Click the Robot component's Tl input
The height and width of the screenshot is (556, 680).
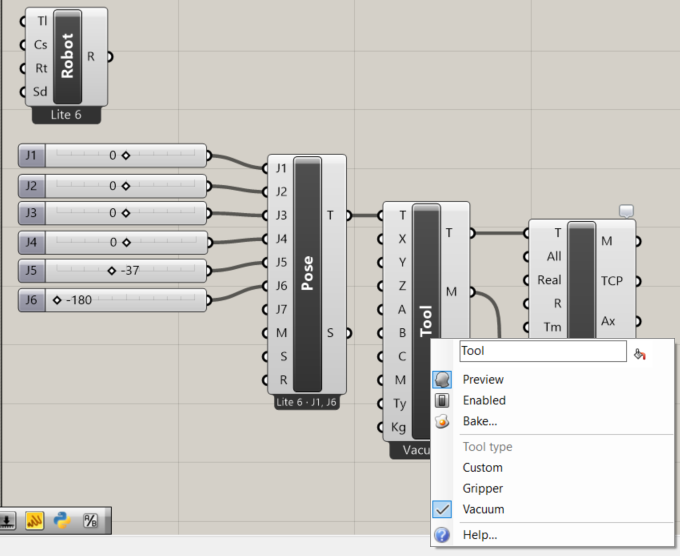tap(42, 21)
